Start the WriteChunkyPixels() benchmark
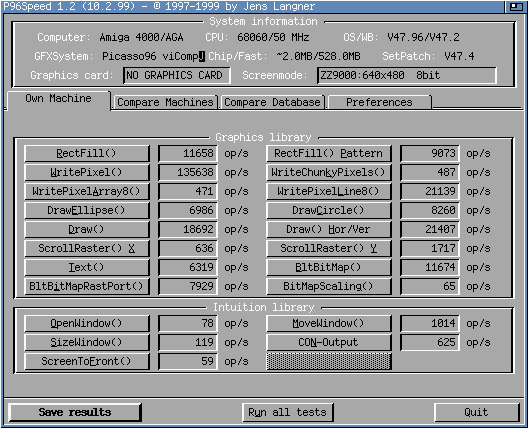Image resolution: width=528 pixels, height=428 pixels. [x=329, y=172]
